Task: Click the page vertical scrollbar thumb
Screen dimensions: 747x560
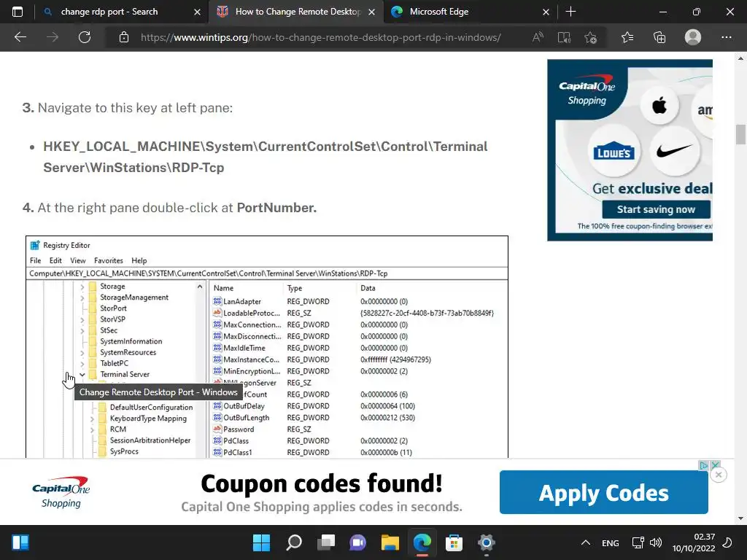Action: [x=740, y=134]
